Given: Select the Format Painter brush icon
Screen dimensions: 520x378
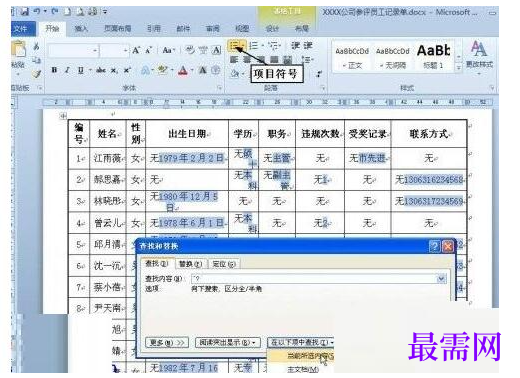Looking at the screenshot, I should (x=36, y=74).
